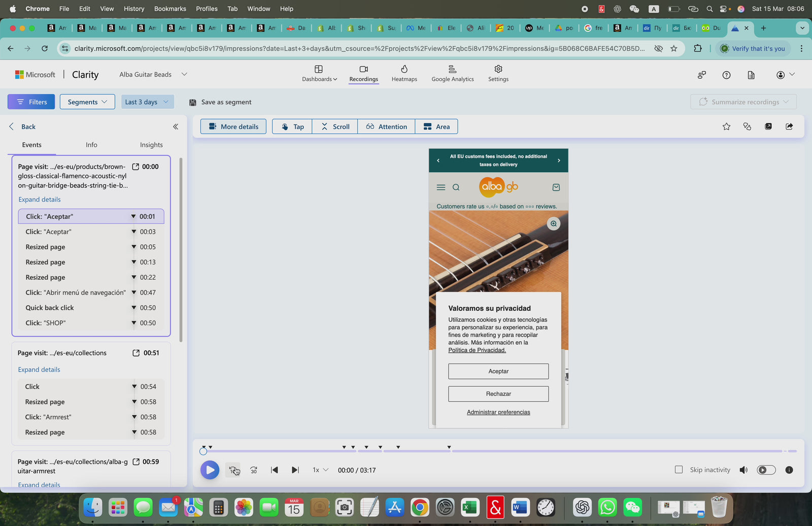Jump to next recording icon
This screenshot has width=812, height=526.
coord(295,470)
